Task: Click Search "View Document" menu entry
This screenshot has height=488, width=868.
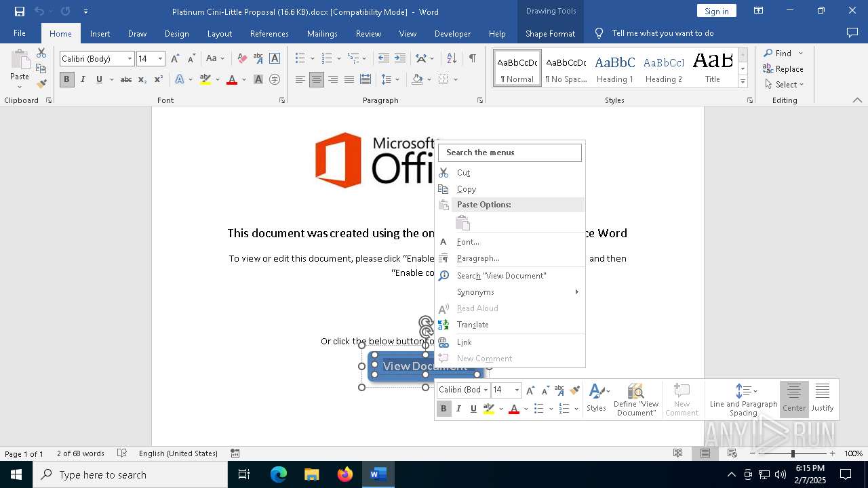Action: coord(510,276)
